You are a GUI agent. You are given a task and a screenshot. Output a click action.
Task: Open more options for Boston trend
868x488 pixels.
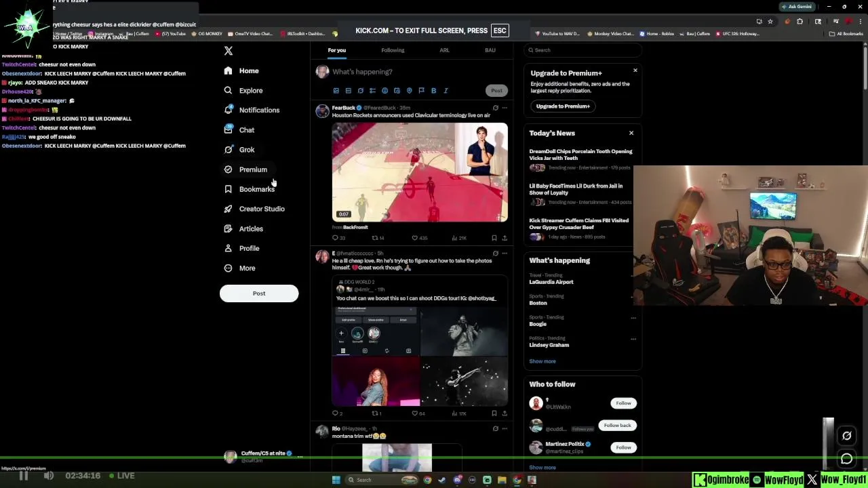633,296
